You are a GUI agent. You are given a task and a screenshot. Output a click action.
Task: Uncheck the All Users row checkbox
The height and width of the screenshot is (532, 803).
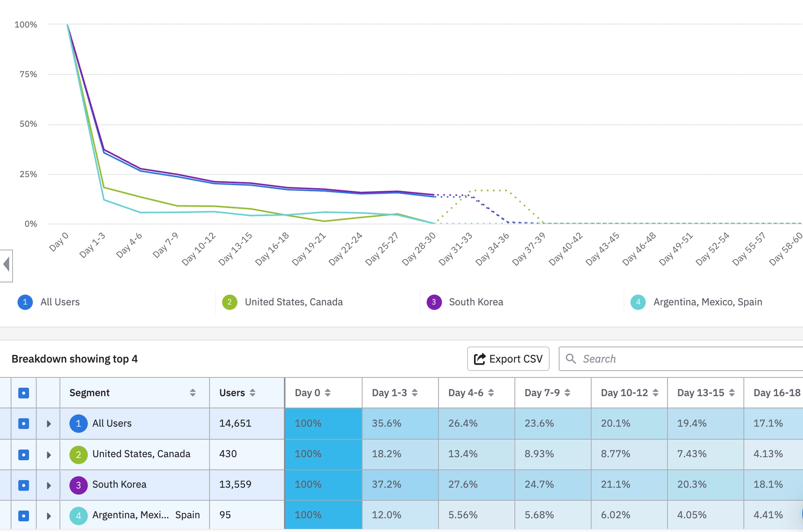pos(24,423)
